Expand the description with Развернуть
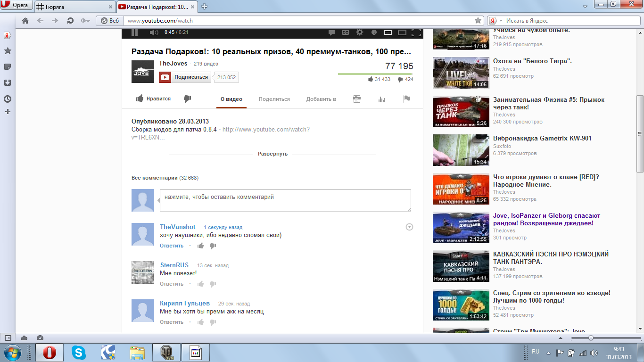This screenshot has width=644, height=362. [x=272, y=154]
